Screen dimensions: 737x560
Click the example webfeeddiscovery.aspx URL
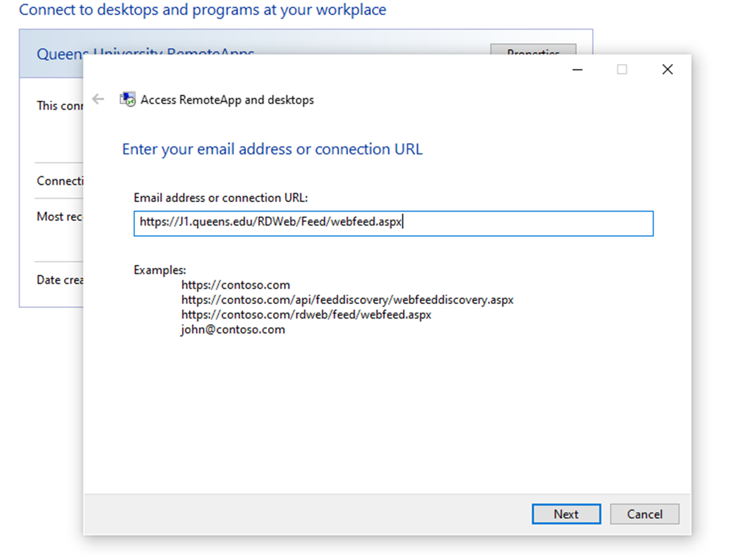pos(347,300)
